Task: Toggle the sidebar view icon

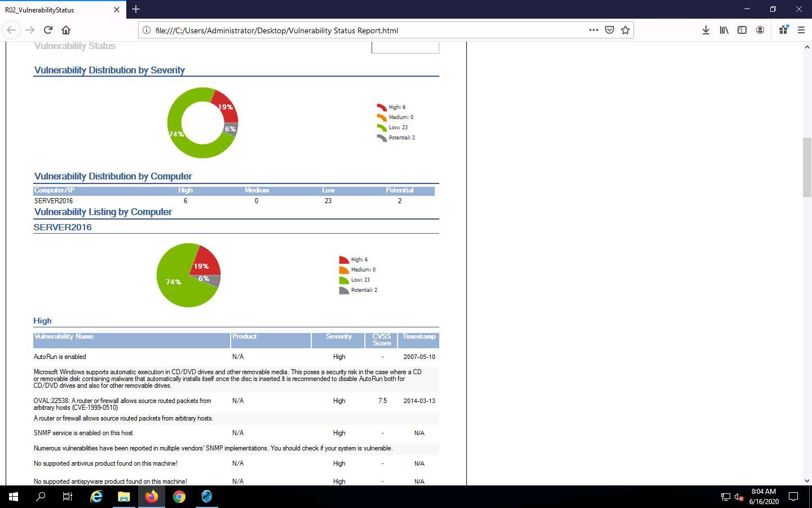Action: [742, 30]
